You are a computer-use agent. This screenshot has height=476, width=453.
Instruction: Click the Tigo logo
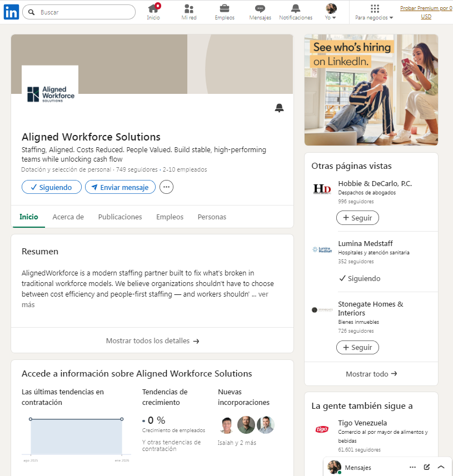(x=322, y=429)
